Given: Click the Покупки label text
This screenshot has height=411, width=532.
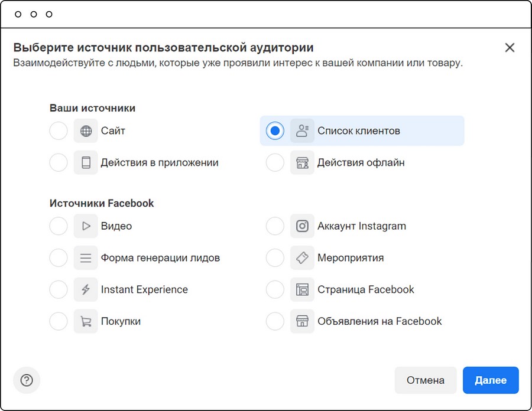Looking at the screenshot, I should coord(121,321).
